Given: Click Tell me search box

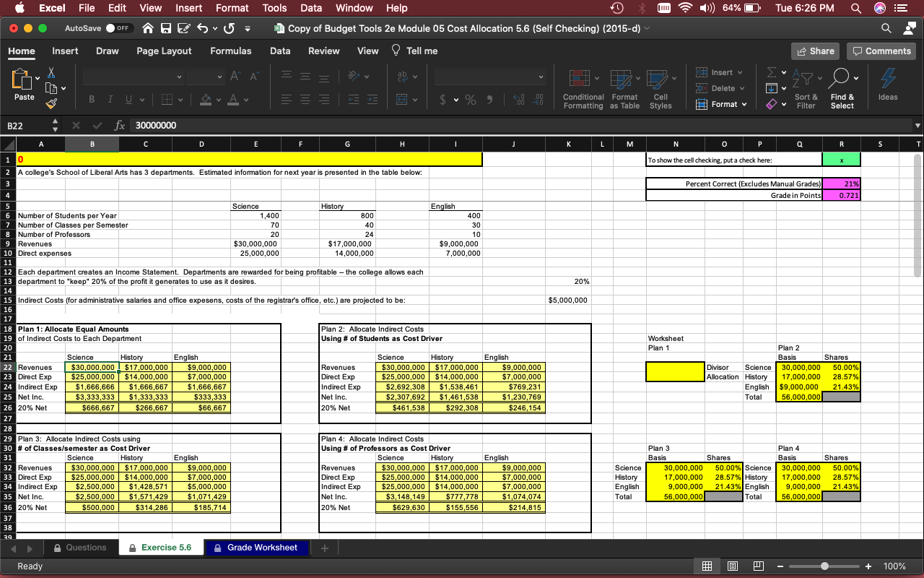Looking at the screenshot, I should coord(414,51).
